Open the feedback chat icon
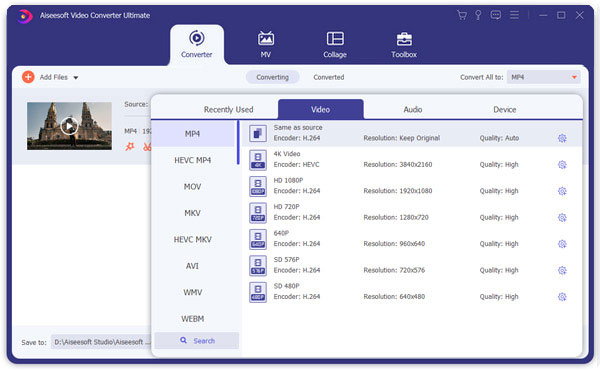 tap(496, 15)
